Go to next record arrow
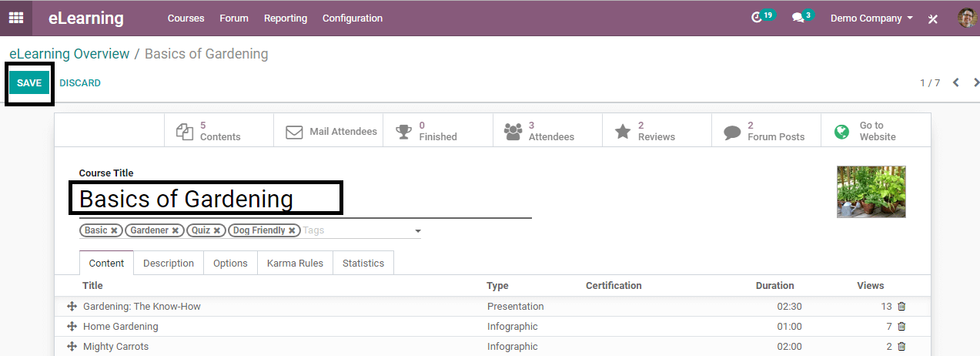Screen dimensions: 980x356 pyautogui.click(x=976, y=82)
